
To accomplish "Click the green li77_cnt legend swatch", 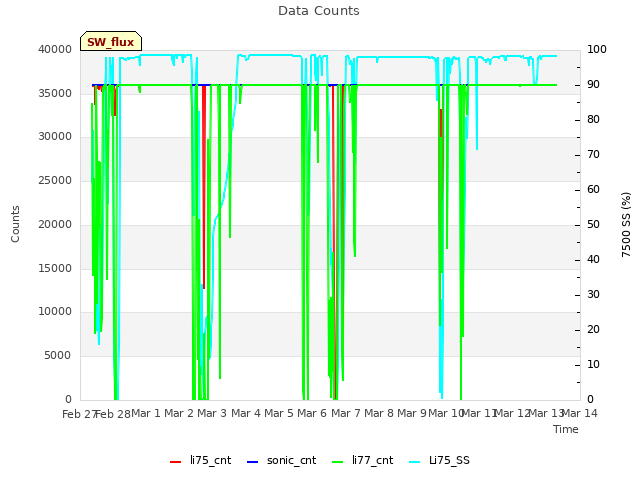I will [x=338, y=462].
